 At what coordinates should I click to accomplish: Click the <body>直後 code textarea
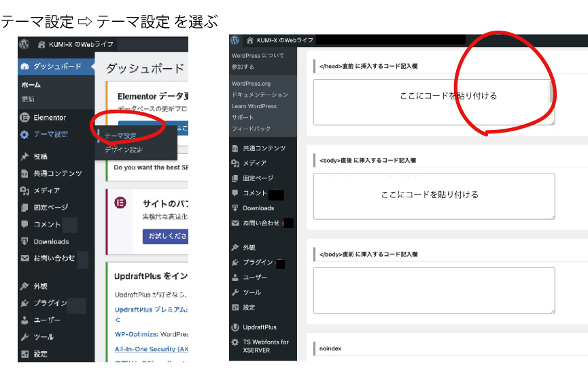point(434,197)
